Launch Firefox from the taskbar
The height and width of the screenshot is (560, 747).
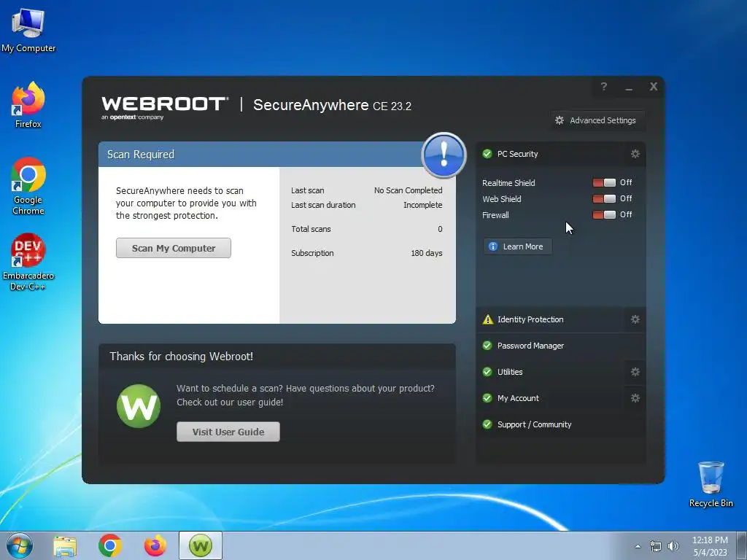point(155,545)
